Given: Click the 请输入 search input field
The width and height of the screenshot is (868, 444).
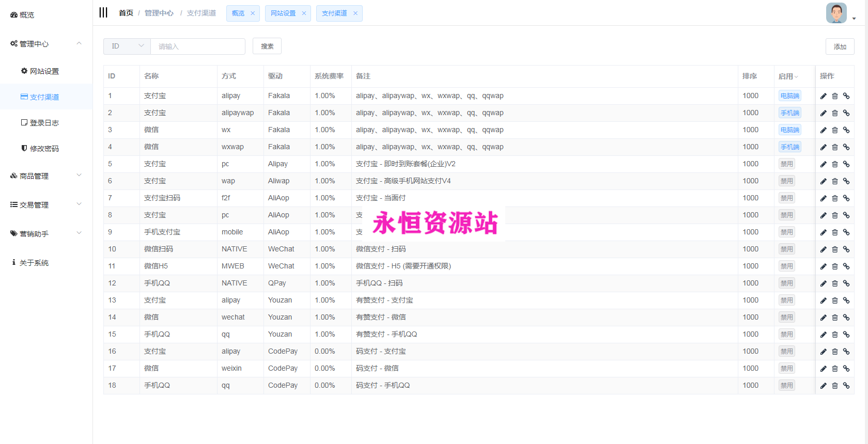Looking at the screenshot, I should [x=197, y=46].
